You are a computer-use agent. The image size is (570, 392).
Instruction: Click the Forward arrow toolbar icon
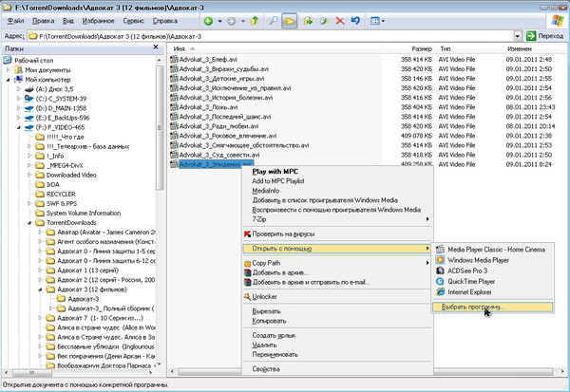[x=231, y=21]
